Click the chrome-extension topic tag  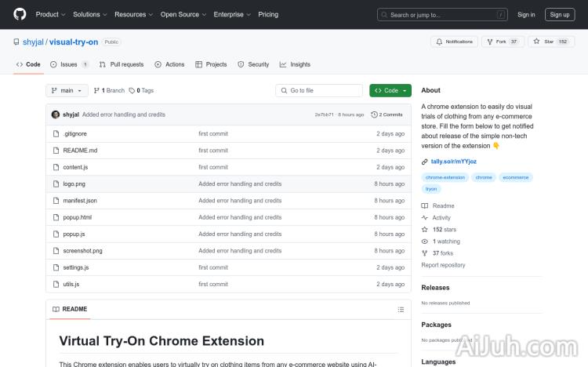pos(445,177)
